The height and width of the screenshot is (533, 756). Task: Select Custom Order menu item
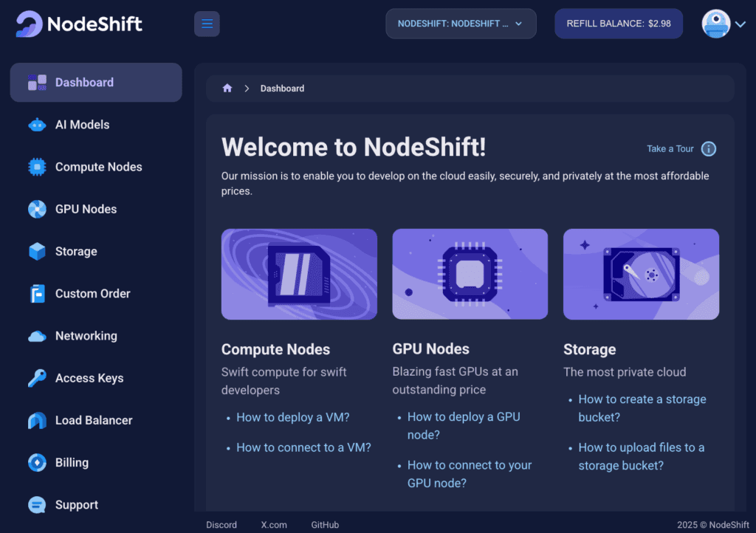point(96,294)
